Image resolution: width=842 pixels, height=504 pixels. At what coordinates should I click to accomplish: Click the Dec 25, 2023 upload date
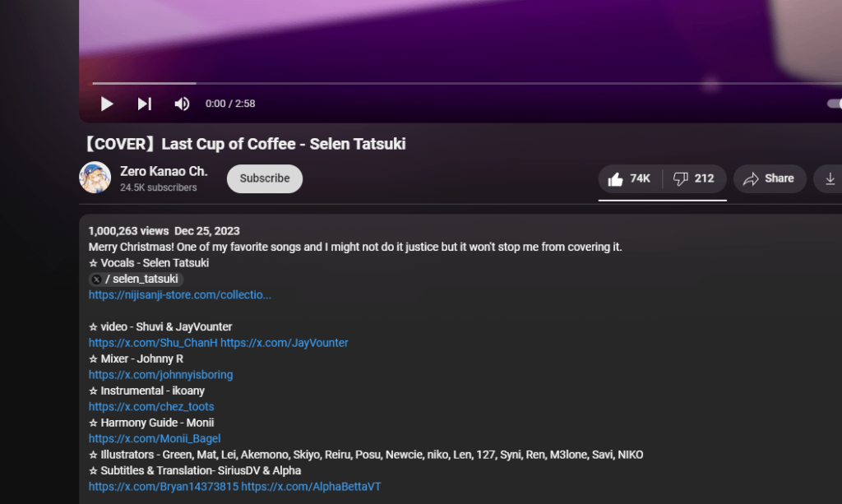coord(206,231)
